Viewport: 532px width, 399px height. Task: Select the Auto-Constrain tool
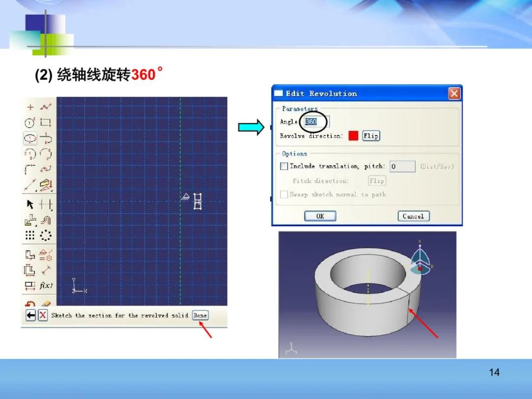(30, 255)
